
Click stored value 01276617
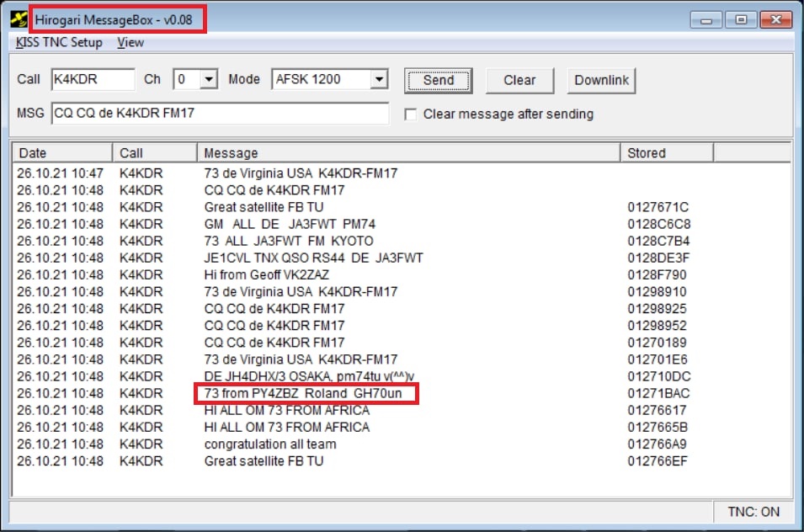pos(657,410)
